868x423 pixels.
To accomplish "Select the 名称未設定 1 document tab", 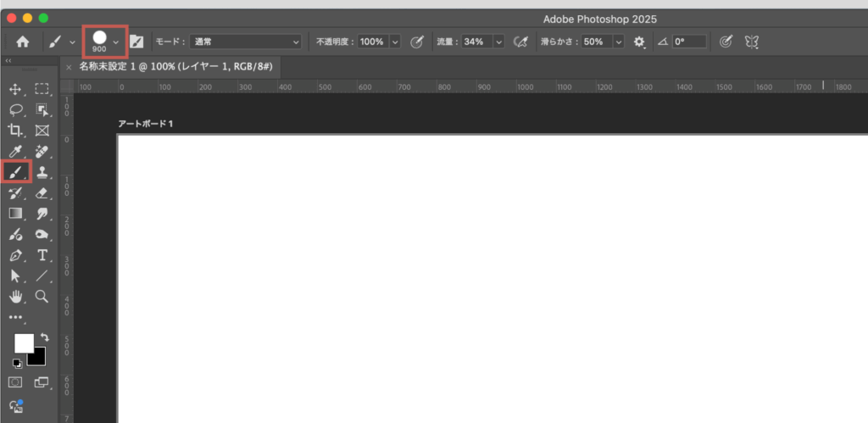I will (176, 67).
